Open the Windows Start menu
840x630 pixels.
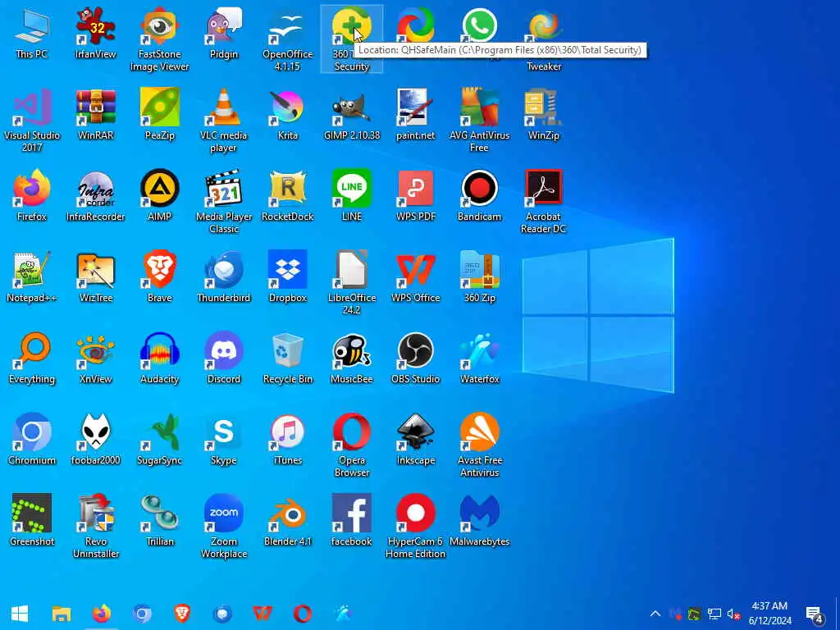tap(20, 614)
